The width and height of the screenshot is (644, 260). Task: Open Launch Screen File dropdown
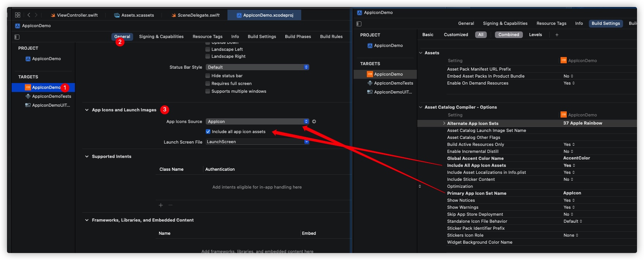[257, 142]
